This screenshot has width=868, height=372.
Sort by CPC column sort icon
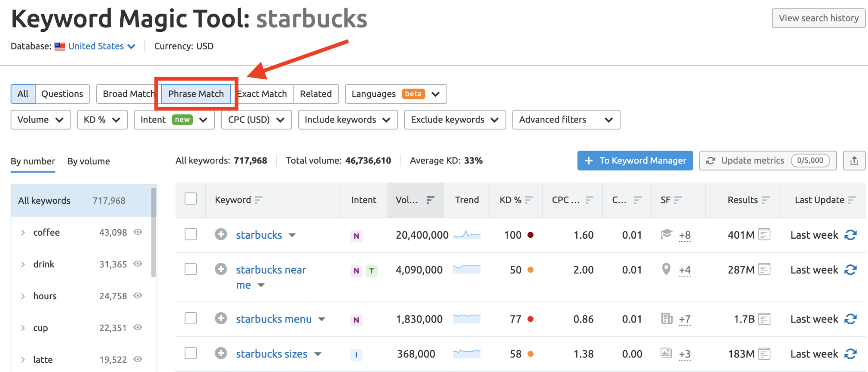coord(589,200)
